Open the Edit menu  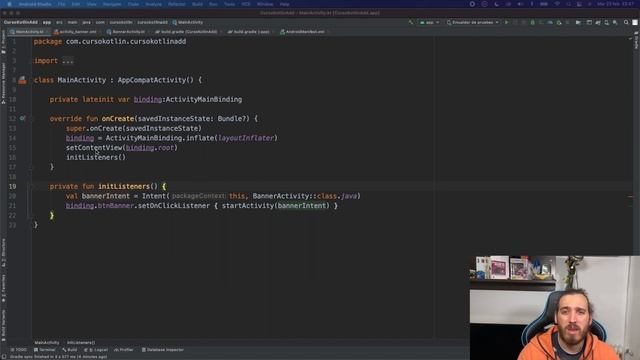point(76,4)
